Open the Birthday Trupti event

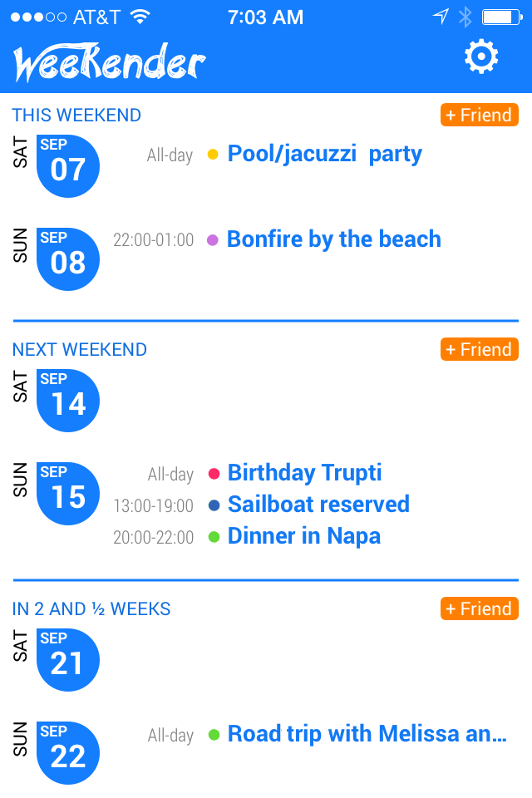(304, 473)
